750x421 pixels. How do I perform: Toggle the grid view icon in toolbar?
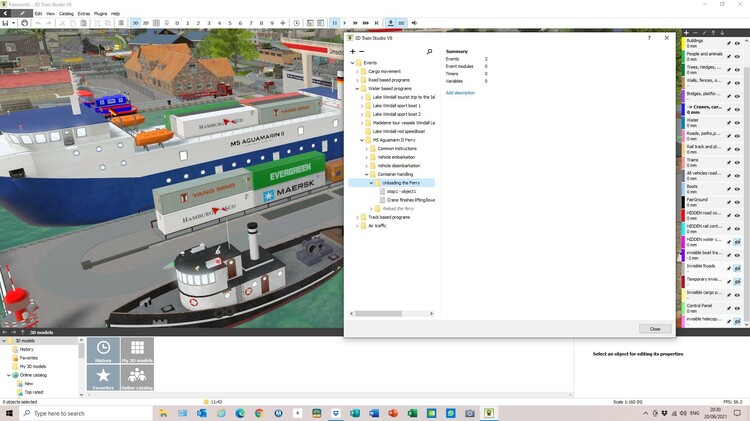tap(156, 23)
